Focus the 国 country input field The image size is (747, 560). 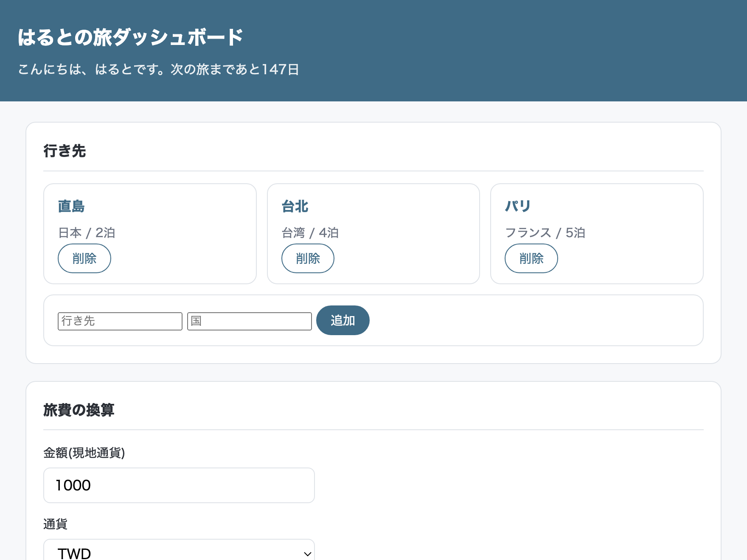(250, 321)
